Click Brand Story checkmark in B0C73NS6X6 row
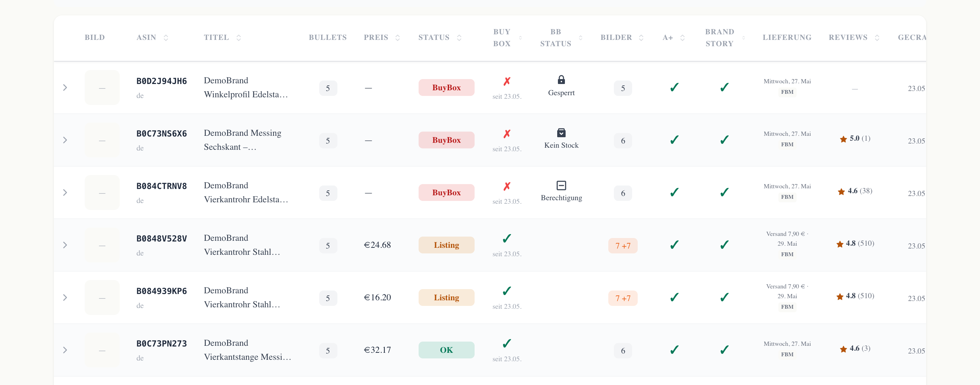The image size is (980, 385). 724,140
